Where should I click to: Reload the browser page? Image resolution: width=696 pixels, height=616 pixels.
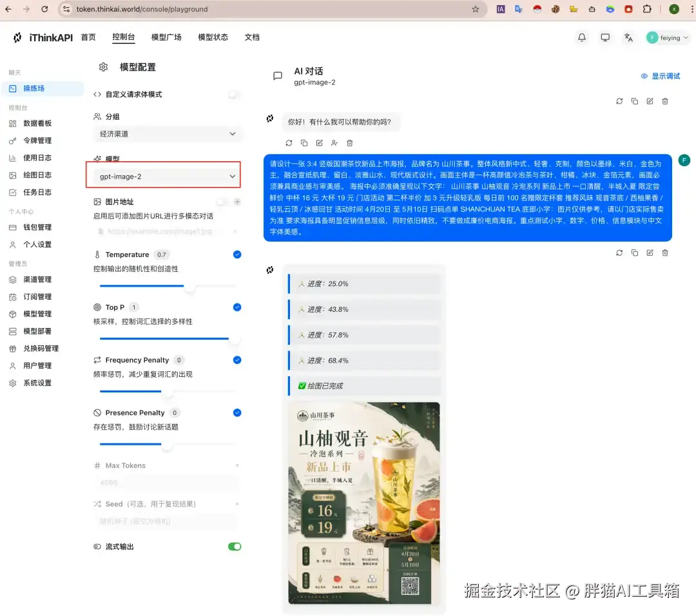click(44, 9)
